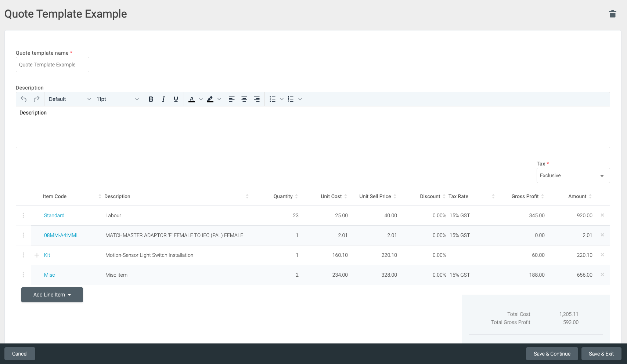Screen dimensions: 627x364
Task: Select Kit row amount 220.10
Action: [585, 255]
